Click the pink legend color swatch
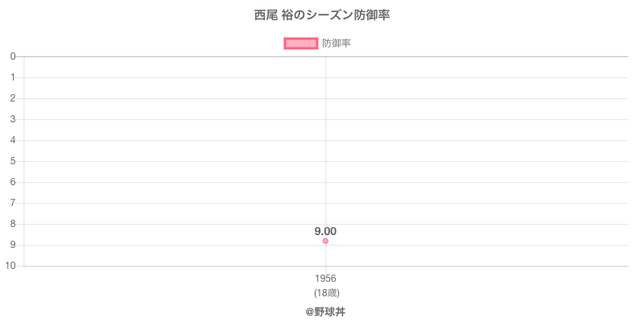The width and height of the screenshot is (644, 322). coord(301,43)
